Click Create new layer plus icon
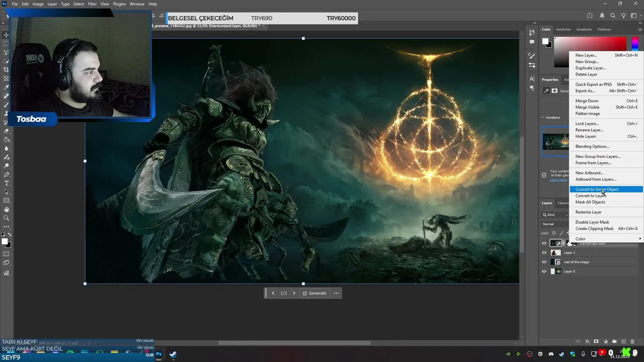 624,341
